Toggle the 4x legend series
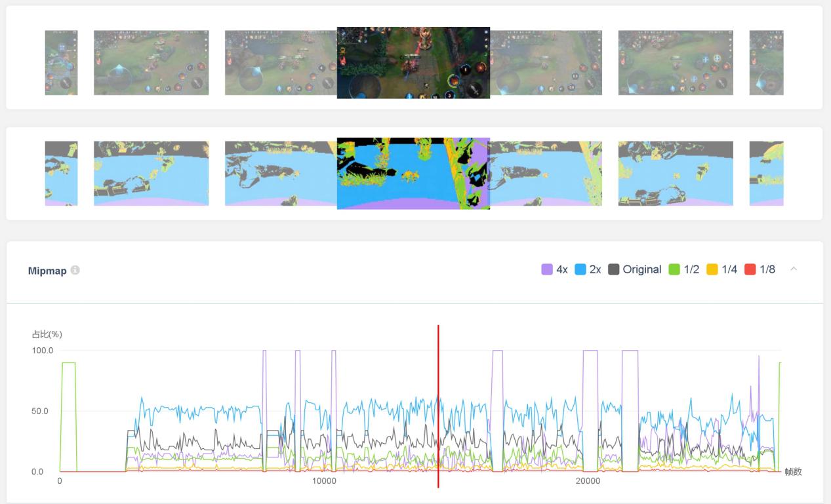Image resolution: width=831 pixels, height=504 pixels. coord(554,269)
